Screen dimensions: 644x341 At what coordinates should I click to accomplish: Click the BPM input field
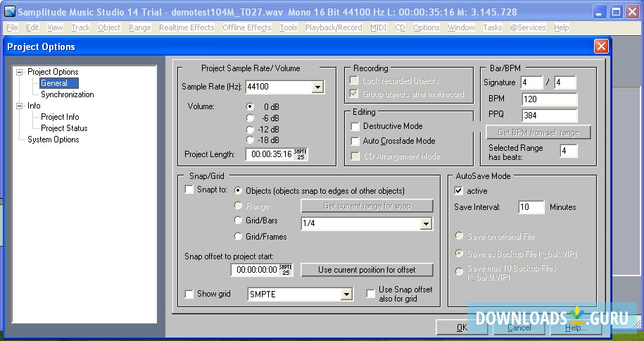[x=550, y=99]
